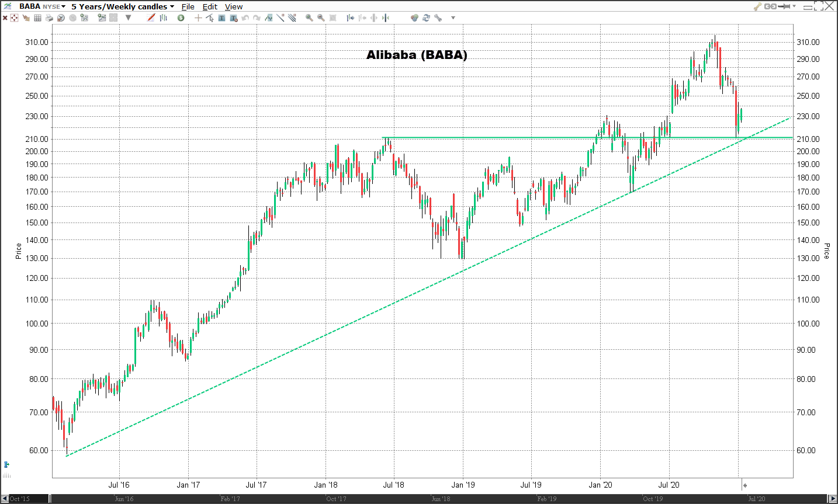838x504 pixels.
Task: Click the shift bars left arrow icon
Action: click(x=362, y=18)
